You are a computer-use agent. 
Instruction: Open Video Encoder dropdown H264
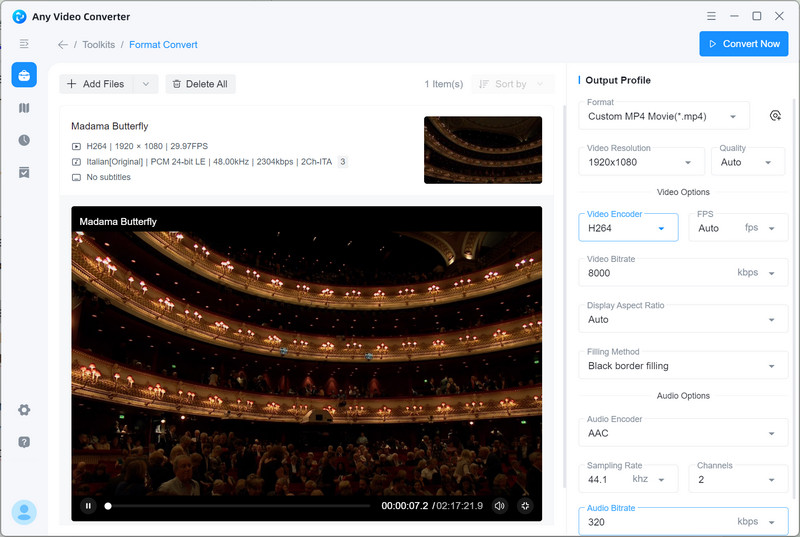[x=628, y=227]
